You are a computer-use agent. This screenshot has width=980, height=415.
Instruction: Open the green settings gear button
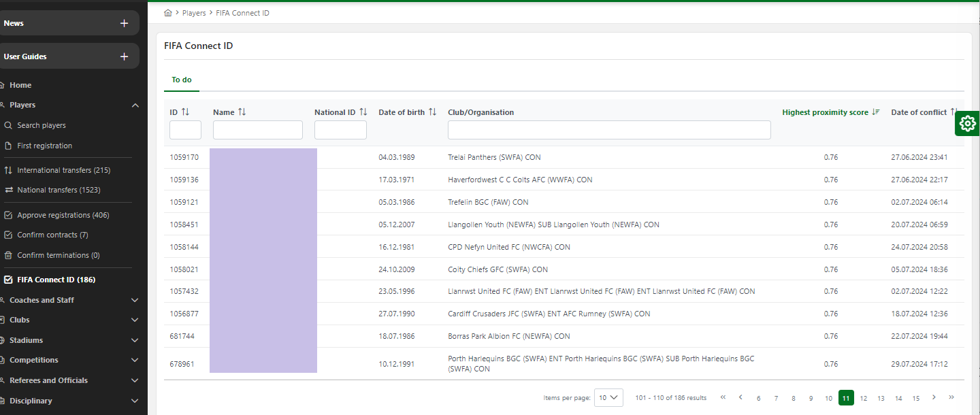pyautogui.click(x=967, y=123)
